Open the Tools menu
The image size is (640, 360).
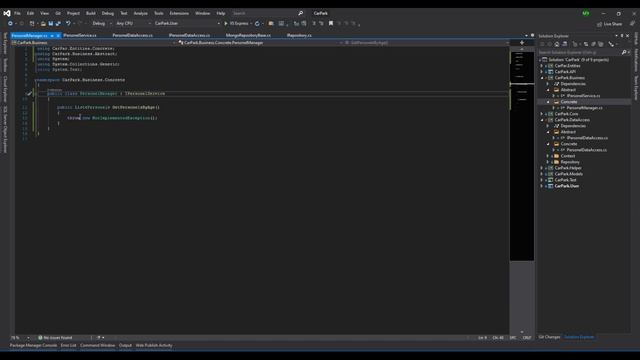pyautogui.click(x=158, y=13)
